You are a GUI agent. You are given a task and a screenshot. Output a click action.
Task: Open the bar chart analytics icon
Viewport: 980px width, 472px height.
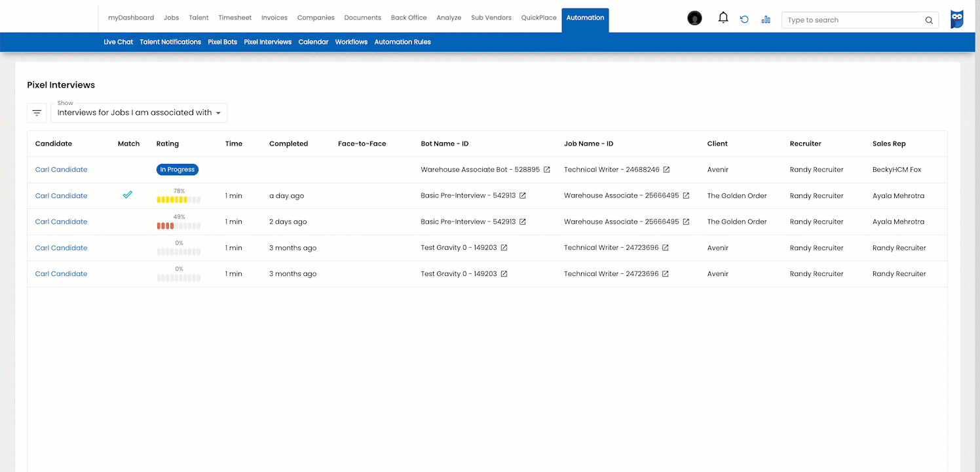(x=766, y=20)
